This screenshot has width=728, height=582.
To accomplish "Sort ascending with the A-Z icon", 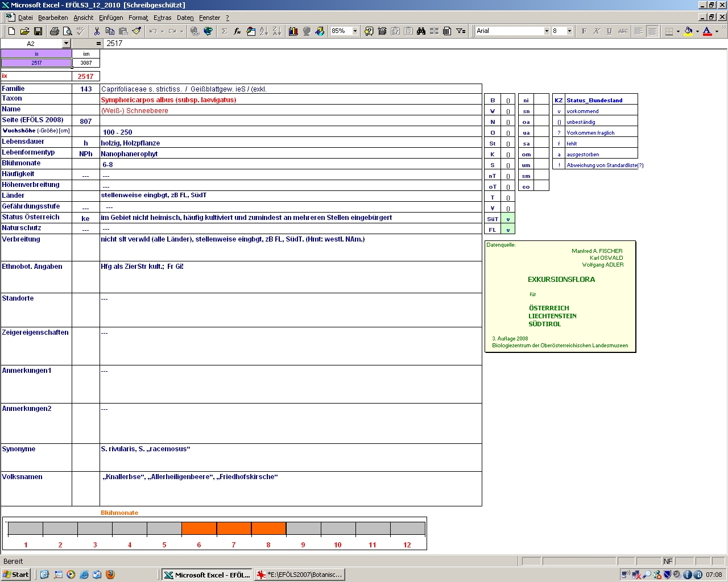I will pos(264,31).
